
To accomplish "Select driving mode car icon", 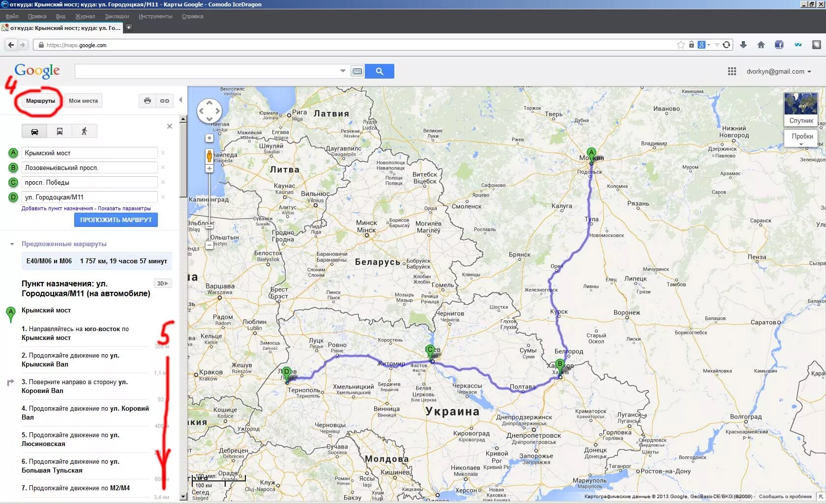I will [x=34, y=131].
